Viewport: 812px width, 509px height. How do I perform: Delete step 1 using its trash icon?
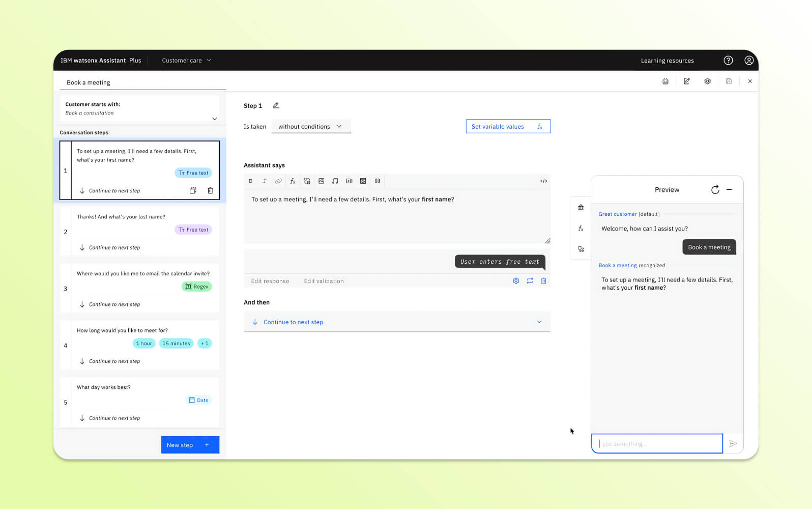point(210,190)
